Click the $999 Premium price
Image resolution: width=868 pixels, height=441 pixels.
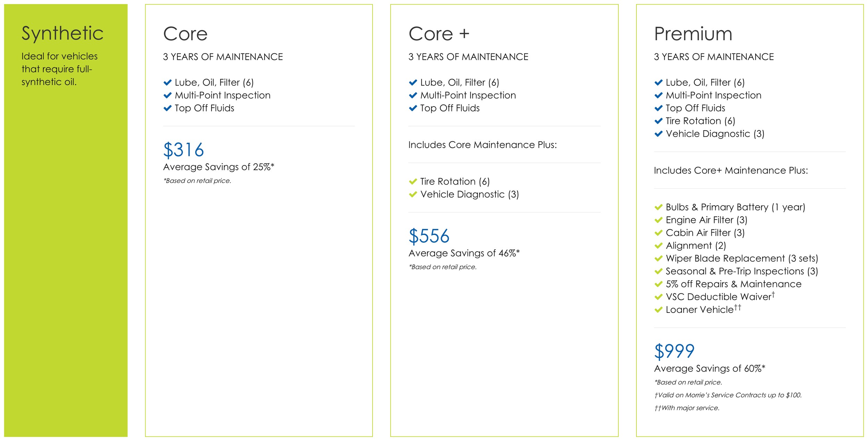(x=674, y=351)
